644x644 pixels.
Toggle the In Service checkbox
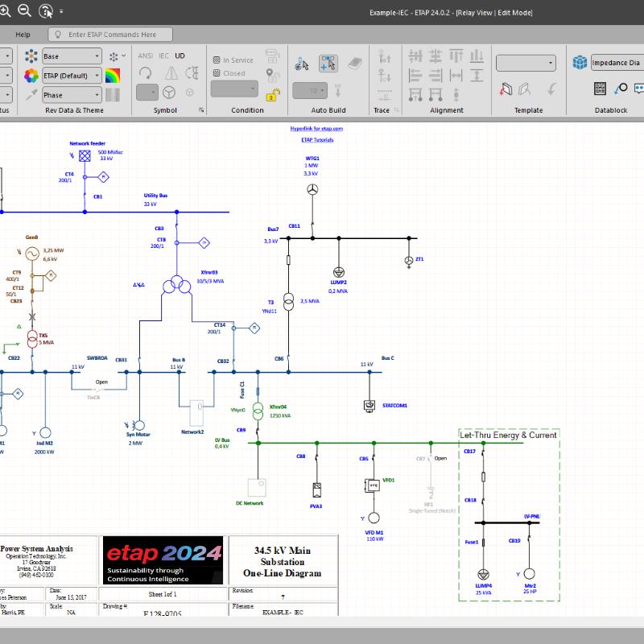click(217, 60)
